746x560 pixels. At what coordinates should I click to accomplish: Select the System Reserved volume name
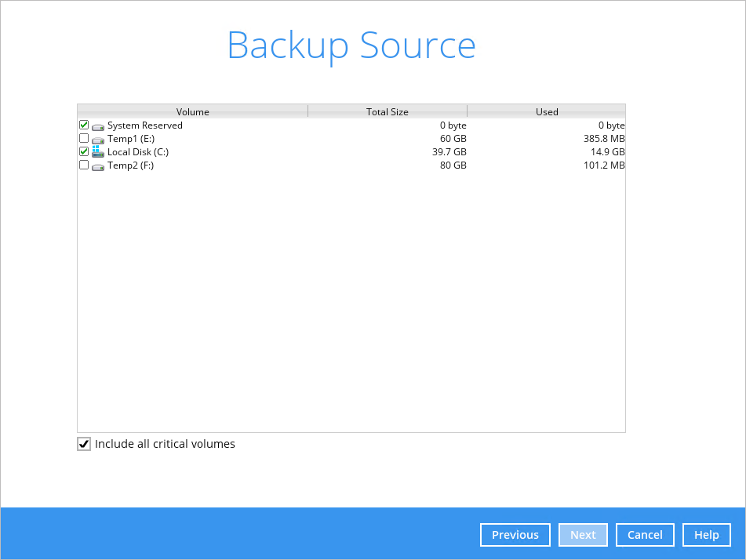[145, 125]
